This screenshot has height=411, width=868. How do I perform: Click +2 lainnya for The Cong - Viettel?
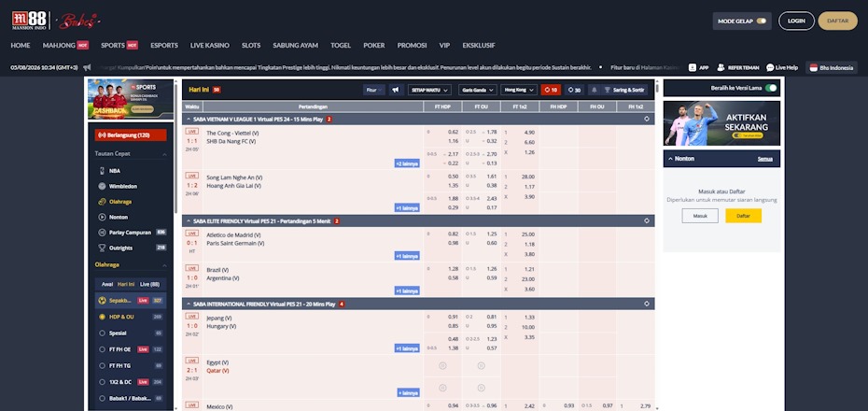pos(407,163)
